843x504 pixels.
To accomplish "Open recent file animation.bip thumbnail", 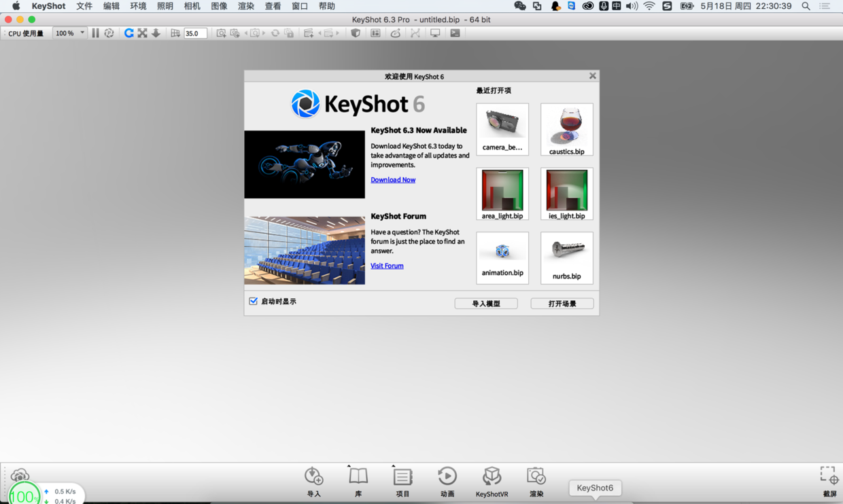I will [x=502, y=257].
